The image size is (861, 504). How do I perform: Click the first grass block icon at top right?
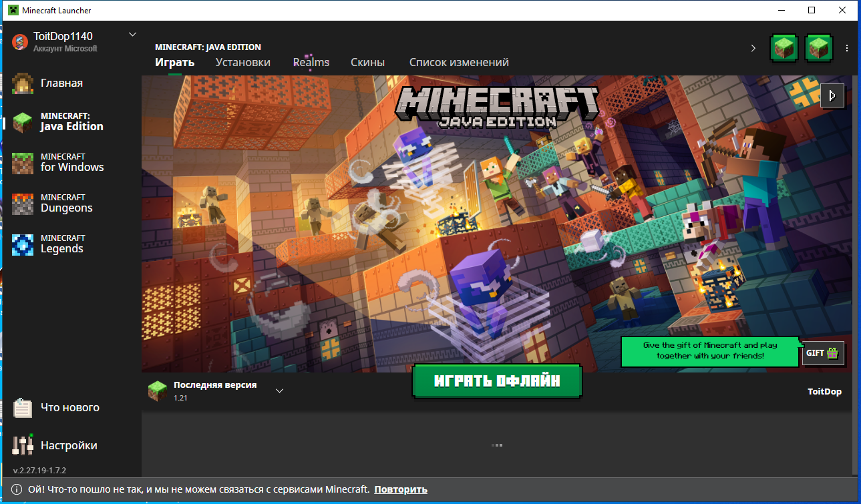[784, 48]
